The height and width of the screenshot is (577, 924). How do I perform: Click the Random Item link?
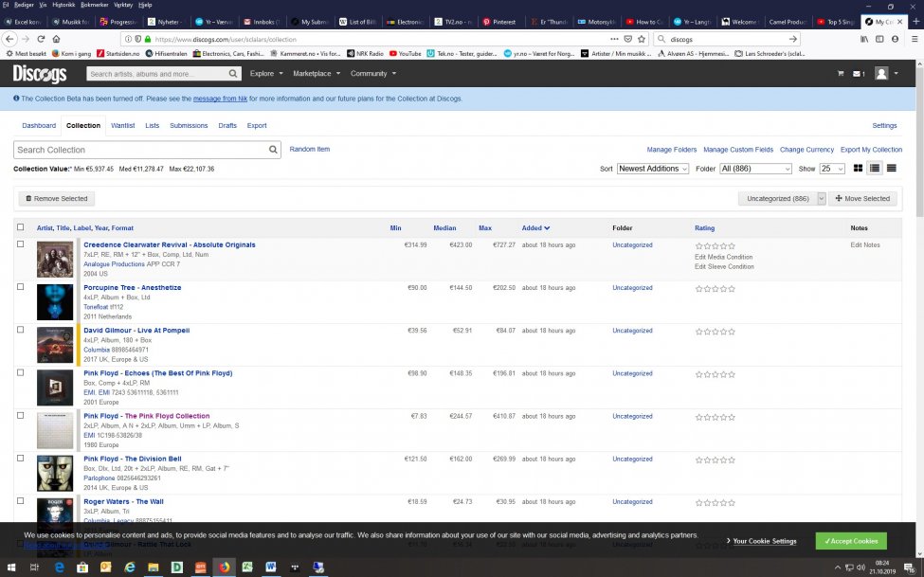tap(309, 149)
